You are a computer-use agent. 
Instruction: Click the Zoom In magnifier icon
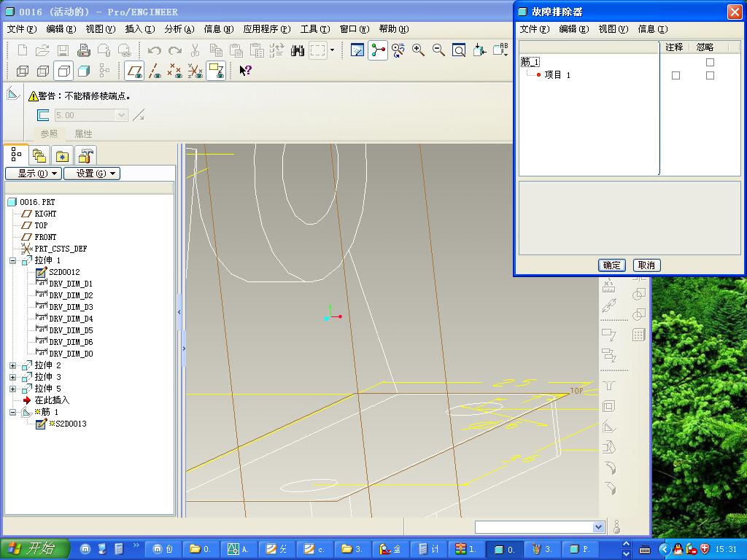tap(418, 50)
